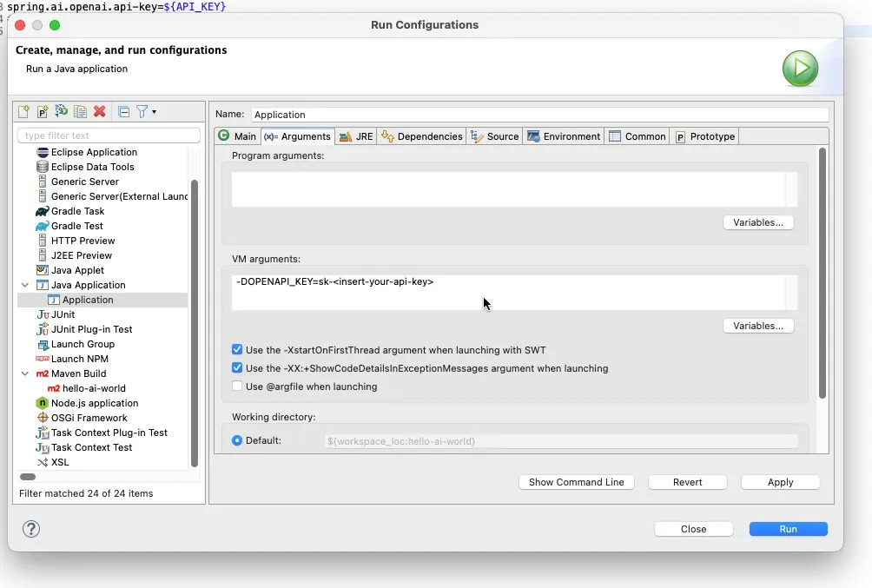Delete the Application launch configuration
The image size is (872, 588).
[x=99, y=111]
